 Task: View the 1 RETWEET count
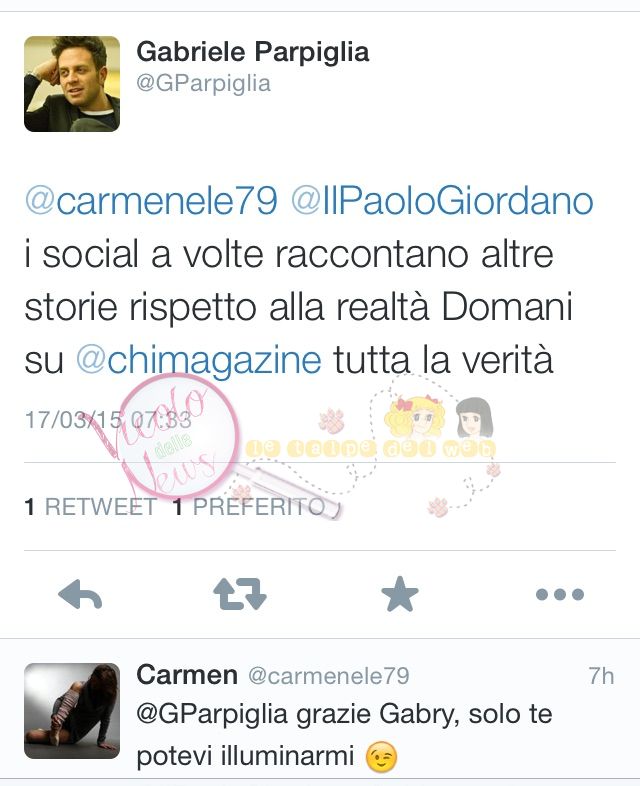(x=91, y=507)
